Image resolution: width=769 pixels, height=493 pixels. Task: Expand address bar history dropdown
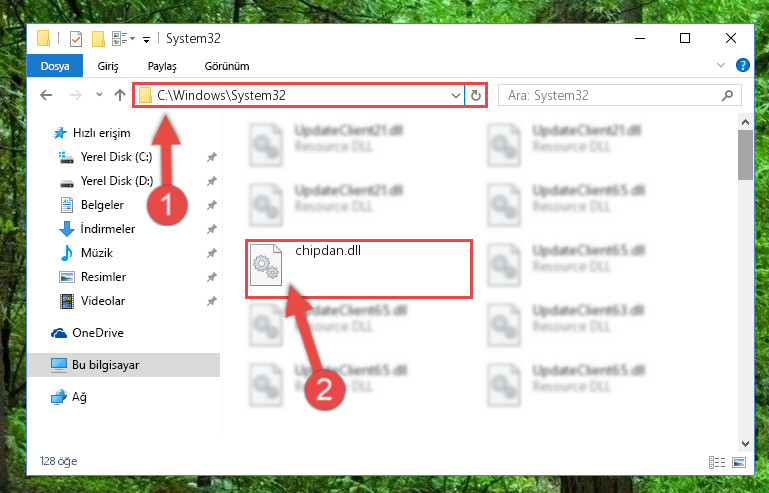456,95
